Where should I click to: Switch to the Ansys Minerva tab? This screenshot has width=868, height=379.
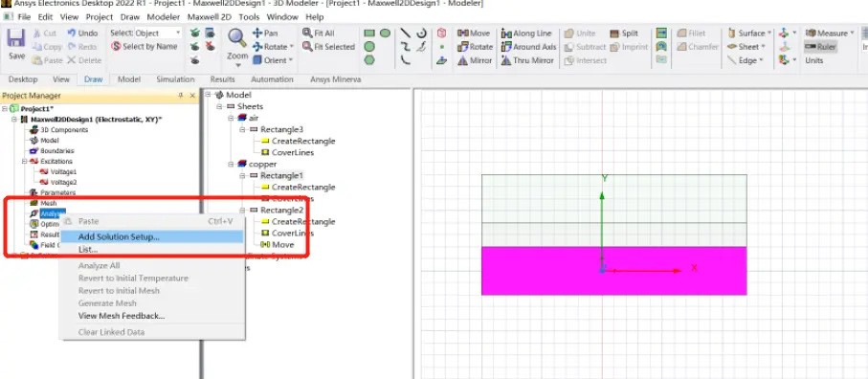pyautogui.click(x=336, y=79)
